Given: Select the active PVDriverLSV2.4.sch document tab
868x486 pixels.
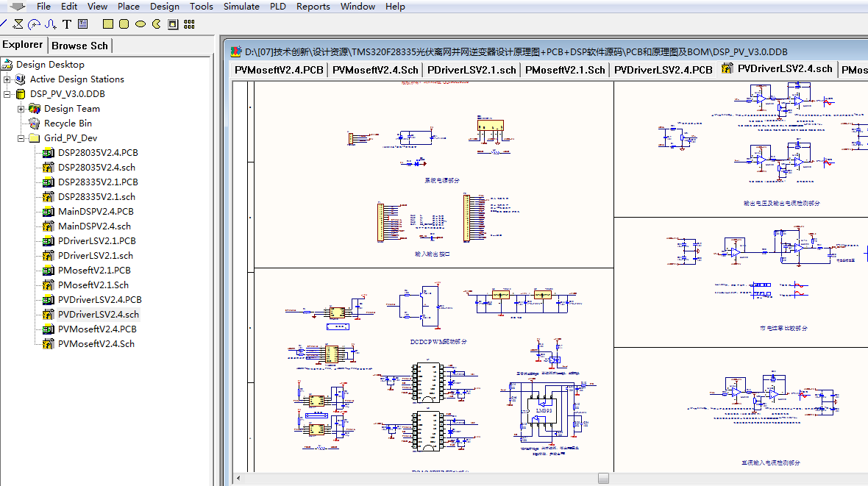Looking at the screenshot, I should coord(778,68).
